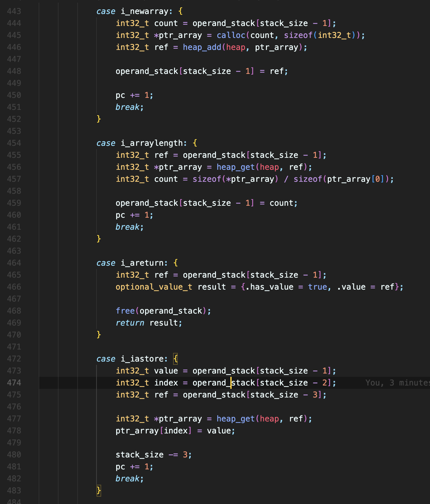430x504 pixels.
Task: Click the calloc function call on line 445
Action: [231, 35]
